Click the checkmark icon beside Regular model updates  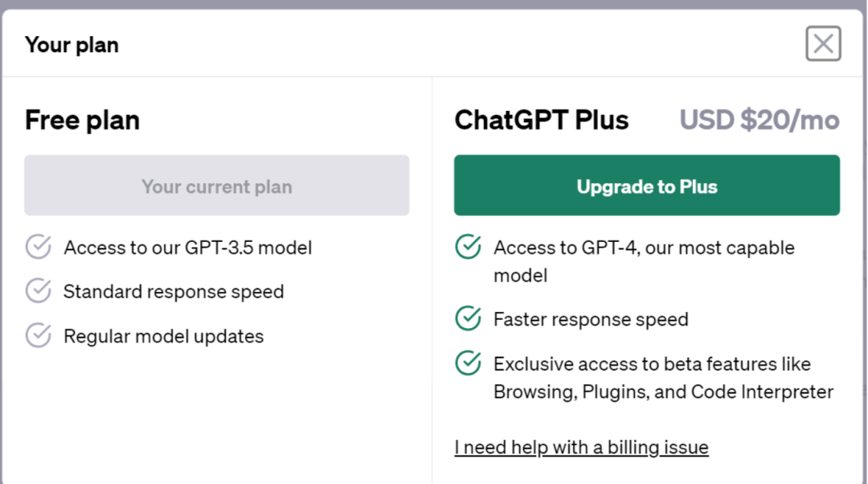(x=38, y=335)
